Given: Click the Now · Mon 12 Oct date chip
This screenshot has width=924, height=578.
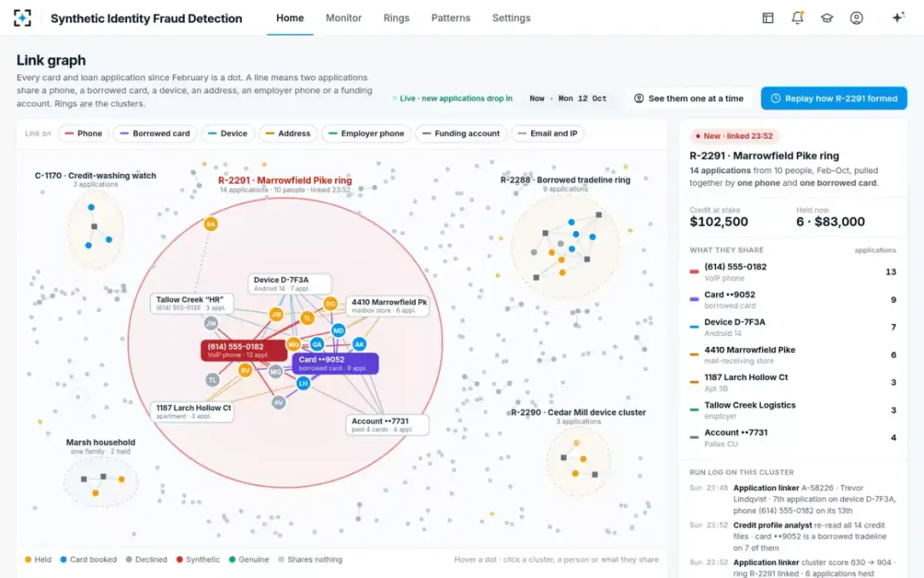Looking at the screenshot, I should (568, 99).
